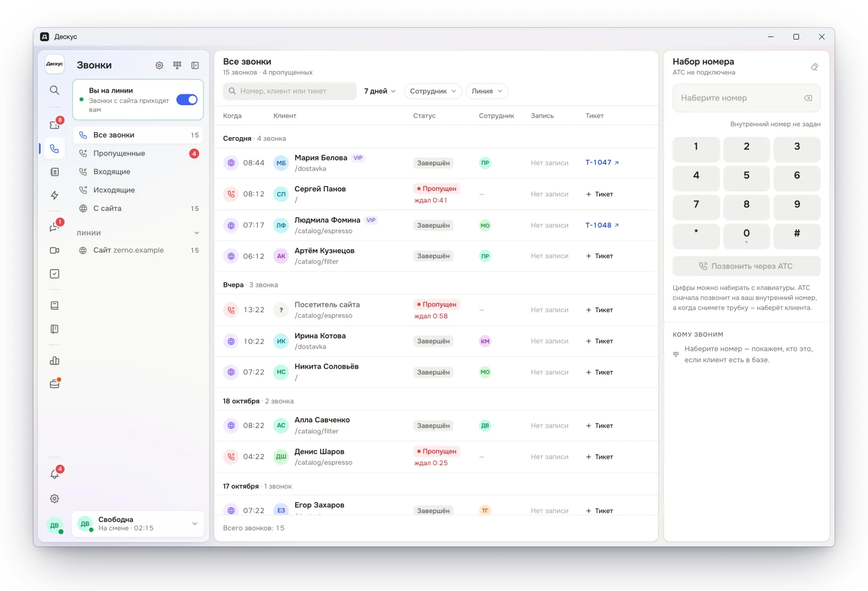Click Денис Шаров client name

(319, 452)
